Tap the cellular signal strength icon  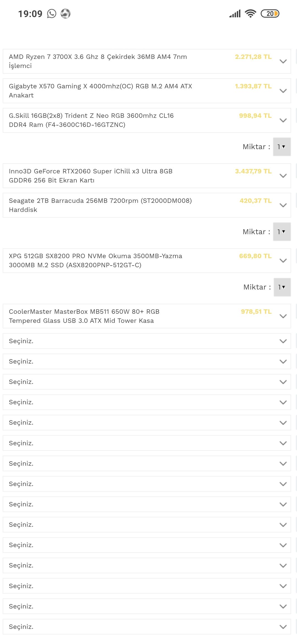pos(235,13)
